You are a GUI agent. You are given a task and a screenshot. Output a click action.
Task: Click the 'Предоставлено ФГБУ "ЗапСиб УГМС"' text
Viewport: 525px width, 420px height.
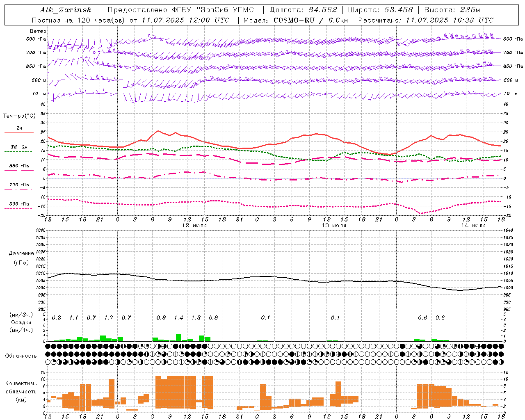tap(183, 10)
